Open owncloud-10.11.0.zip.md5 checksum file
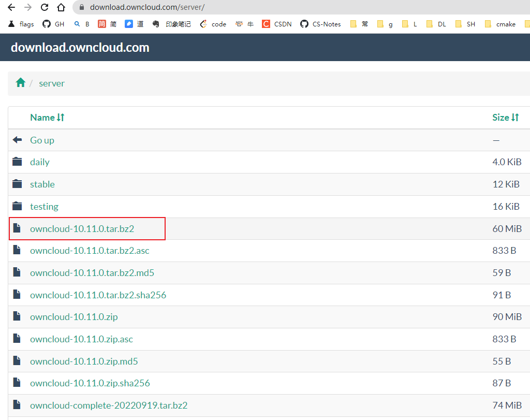Viewport: 530px width, 420px height. click(x=84, y=361)
